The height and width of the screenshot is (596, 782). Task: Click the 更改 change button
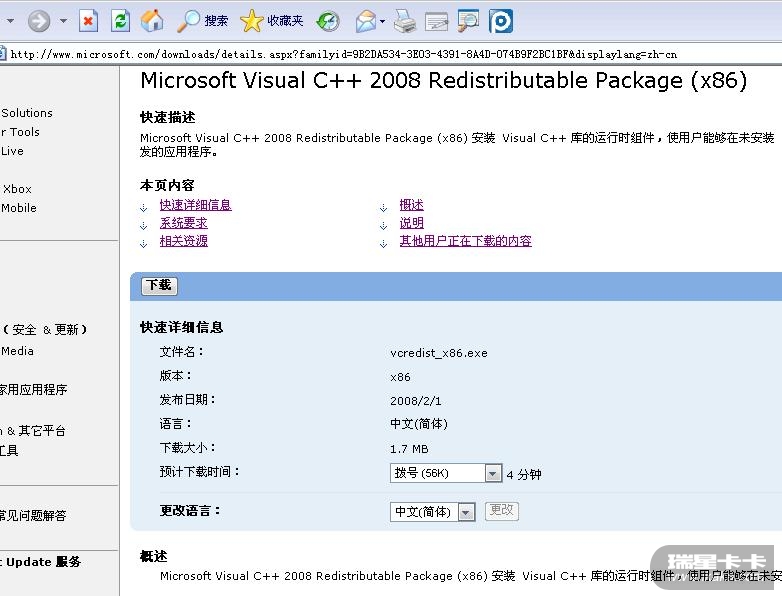(x=502, y=510)
